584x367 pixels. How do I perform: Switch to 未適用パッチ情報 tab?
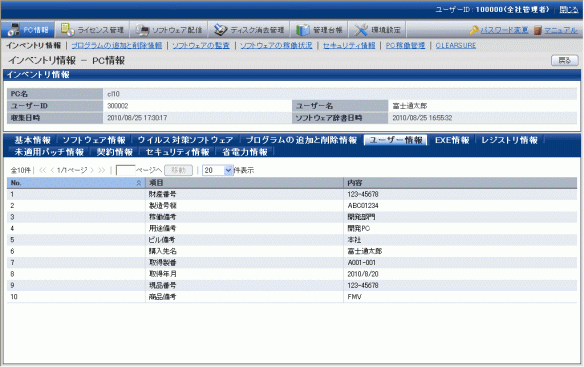click(x=49, y=152)
